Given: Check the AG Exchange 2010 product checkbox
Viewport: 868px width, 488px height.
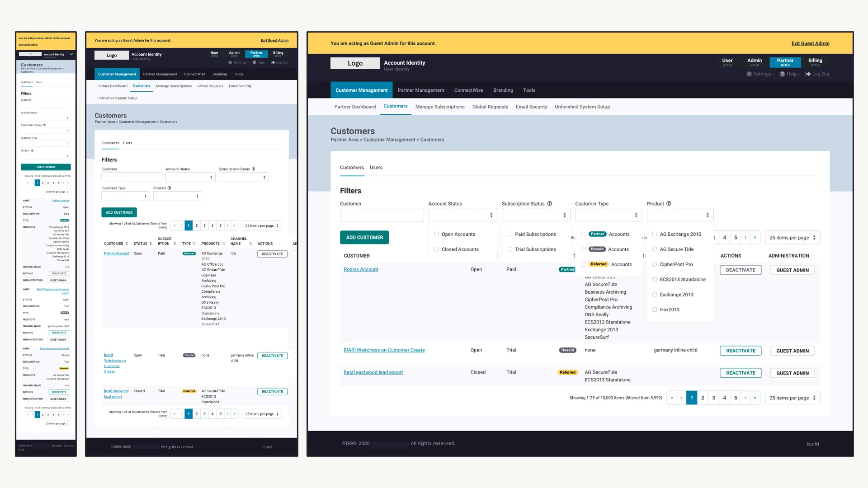Looking at the screenshot, I should [655, 235].
